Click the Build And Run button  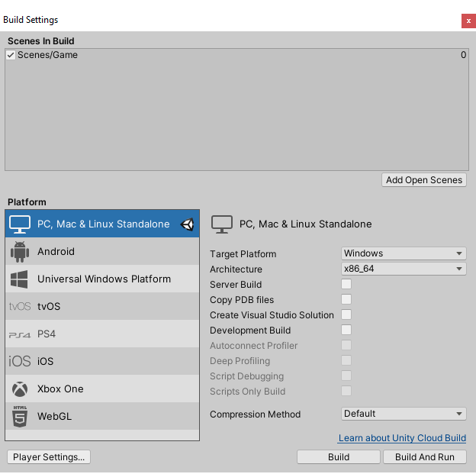425,457
